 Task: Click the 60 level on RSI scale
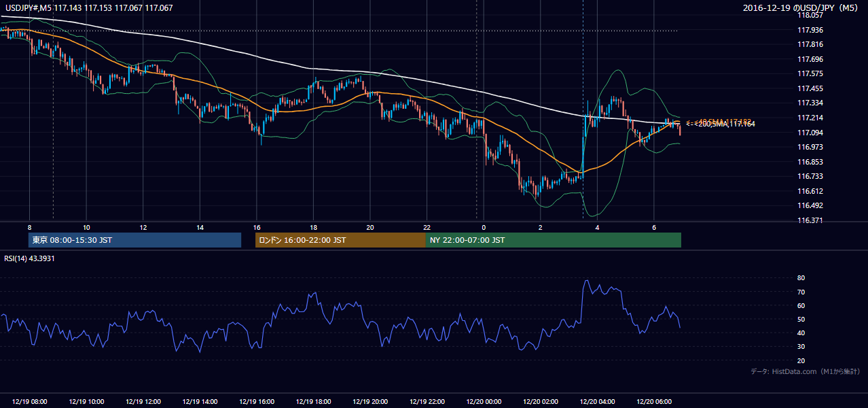coord(801,305)
